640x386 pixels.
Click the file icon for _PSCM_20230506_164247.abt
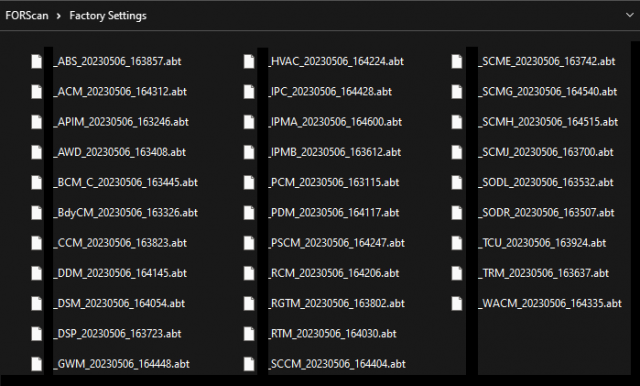tap(249, 243)
